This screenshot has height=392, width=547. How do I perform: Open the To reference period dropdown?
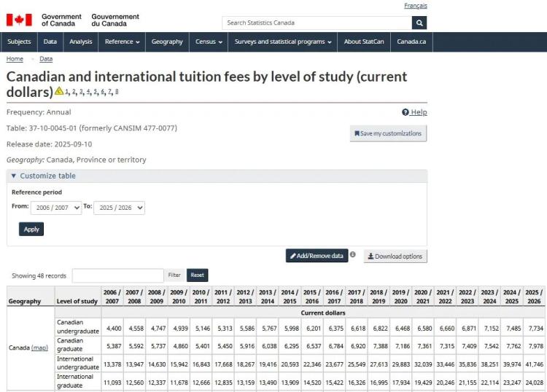tap(119, 208)
